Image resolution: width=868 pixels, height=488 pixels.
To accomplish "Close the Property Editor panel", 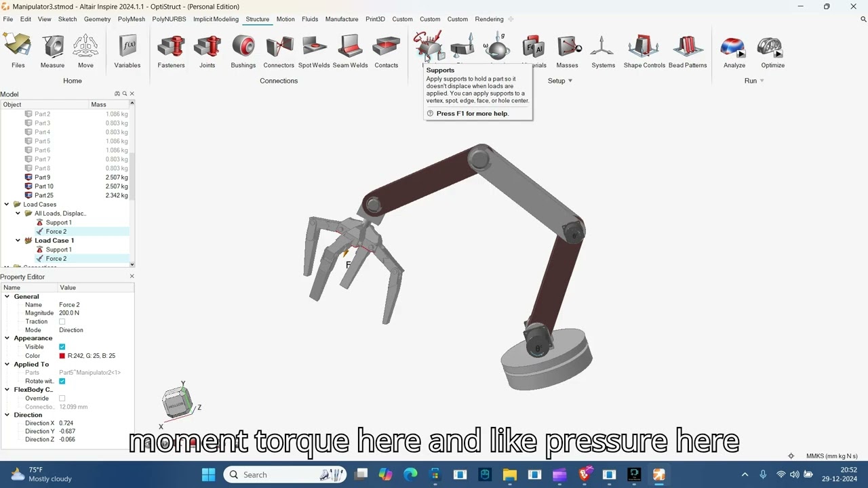I will [132, 277].
